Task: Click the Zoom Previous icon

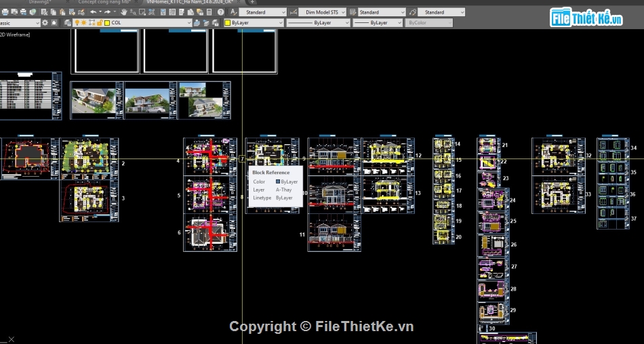Action: click(x=152, y=12)
